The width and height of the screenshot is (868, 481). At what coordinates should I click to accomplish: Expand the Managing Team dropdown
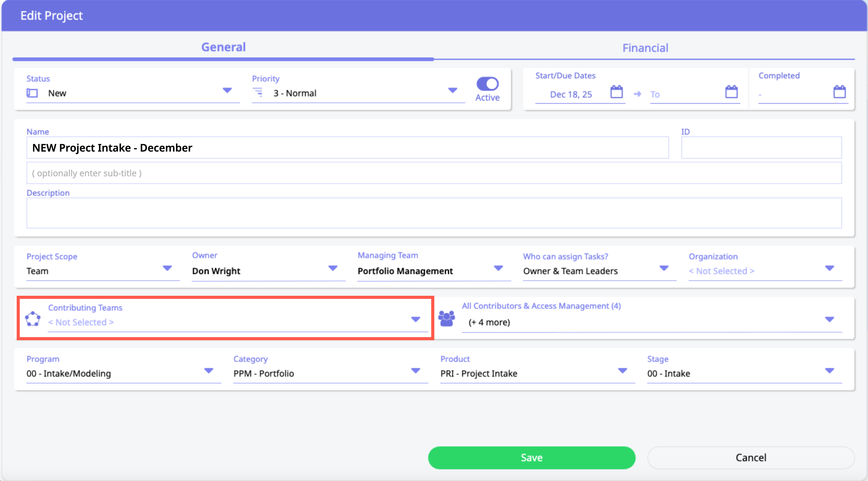498,268
